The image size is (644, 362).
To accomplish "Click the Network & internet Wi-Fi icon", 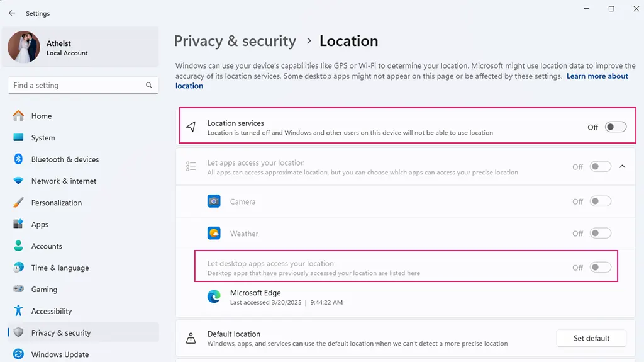I will (18, 181).
